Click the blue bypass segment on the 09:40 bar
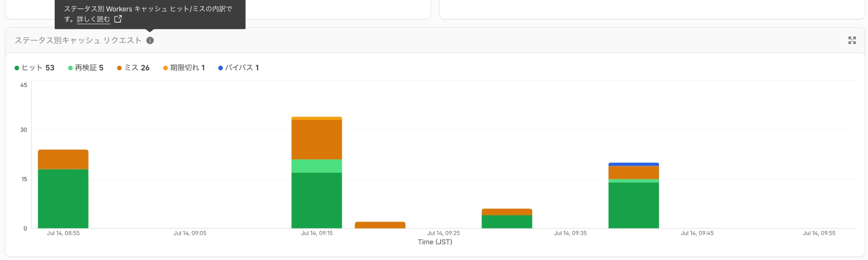The height and width of the screenshot is (260, 868). click(x=634, y=164)
